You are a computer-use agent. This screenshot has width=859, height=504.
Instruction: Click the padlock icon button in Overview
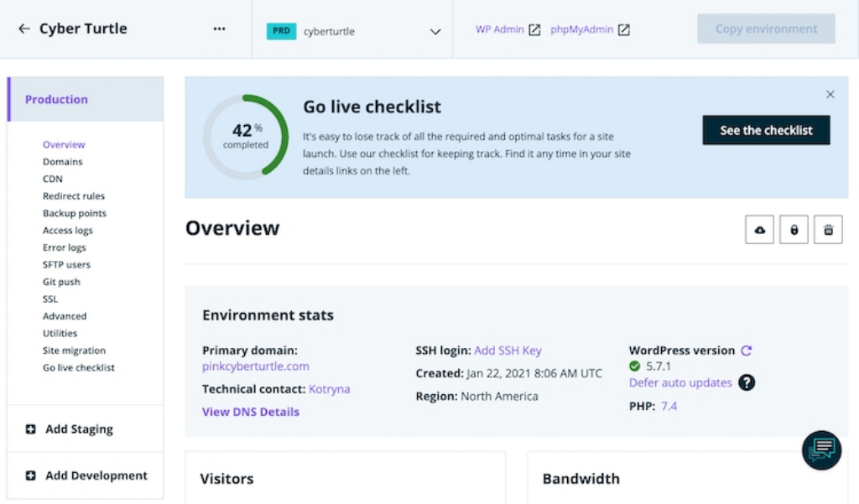pos(794,230)
